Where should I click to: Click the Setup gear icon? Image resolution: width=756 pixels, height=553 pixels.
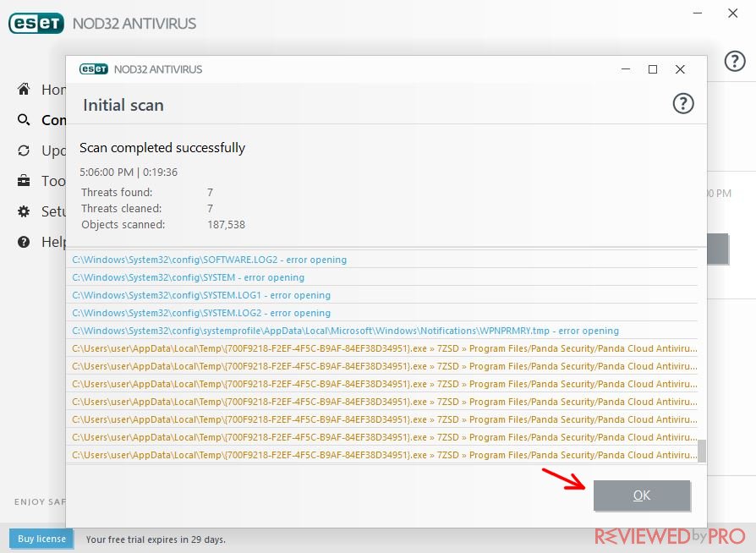(x=24, y=211)
